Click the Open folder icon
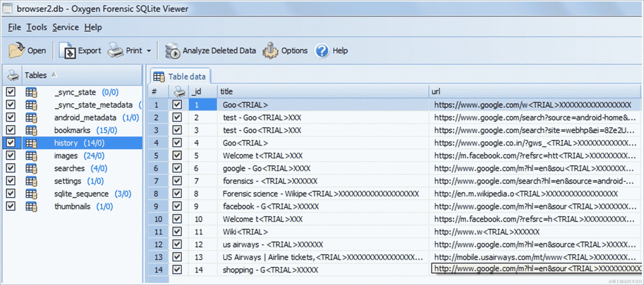The width and height of the screenshot is (644, 285). click(x=16, y=50)
